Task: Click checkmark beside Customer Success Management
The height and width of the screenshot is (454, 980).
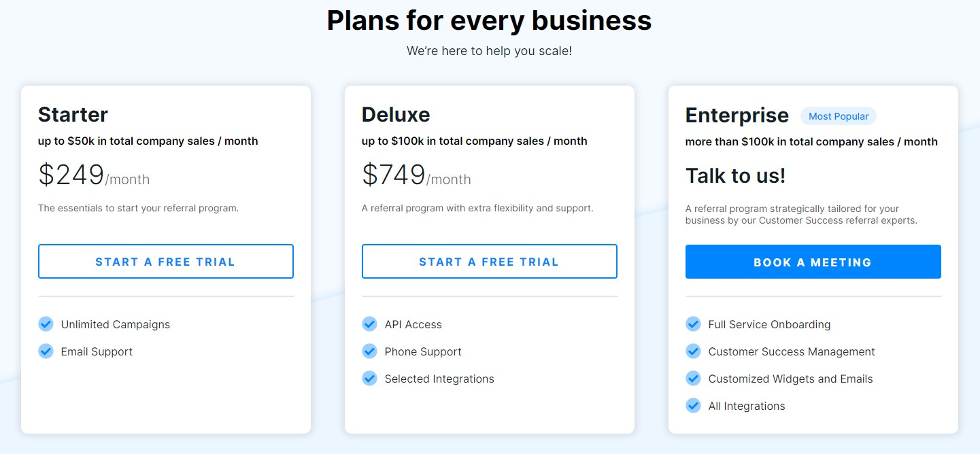Action: click(693, 351)
